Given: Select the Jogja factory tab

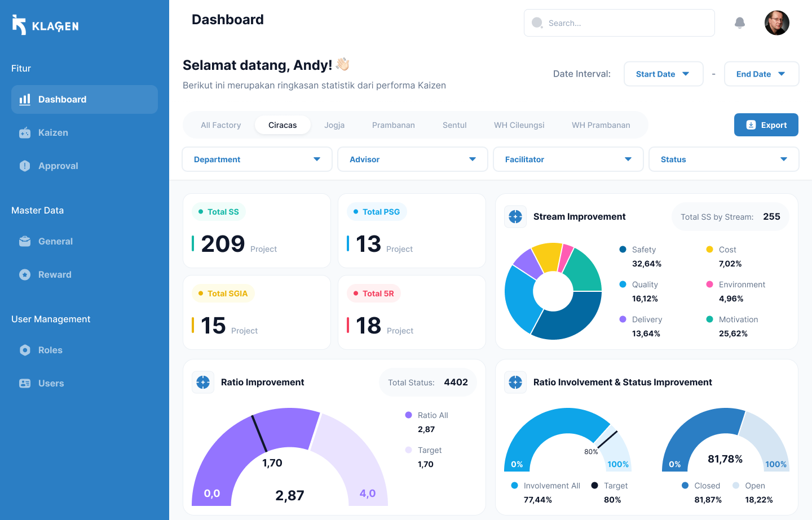Looking at the screenshot, I should click(334, 125).
